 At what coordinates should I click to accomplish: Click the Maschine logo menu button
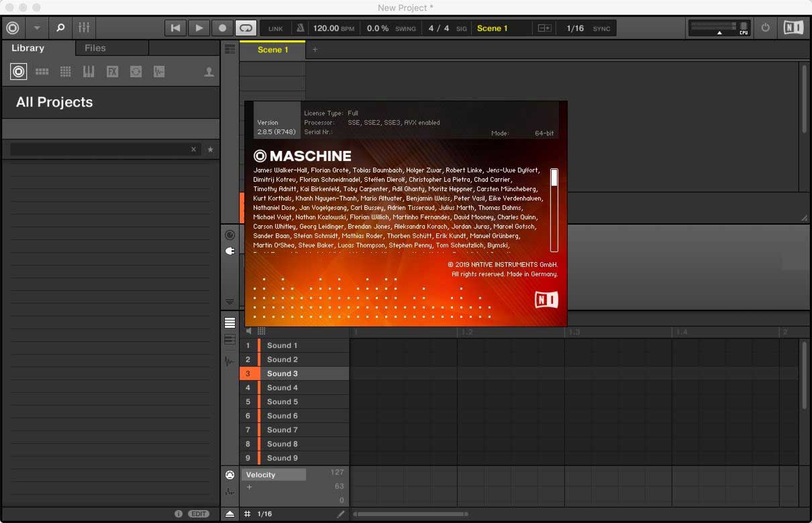pos(13,28)
